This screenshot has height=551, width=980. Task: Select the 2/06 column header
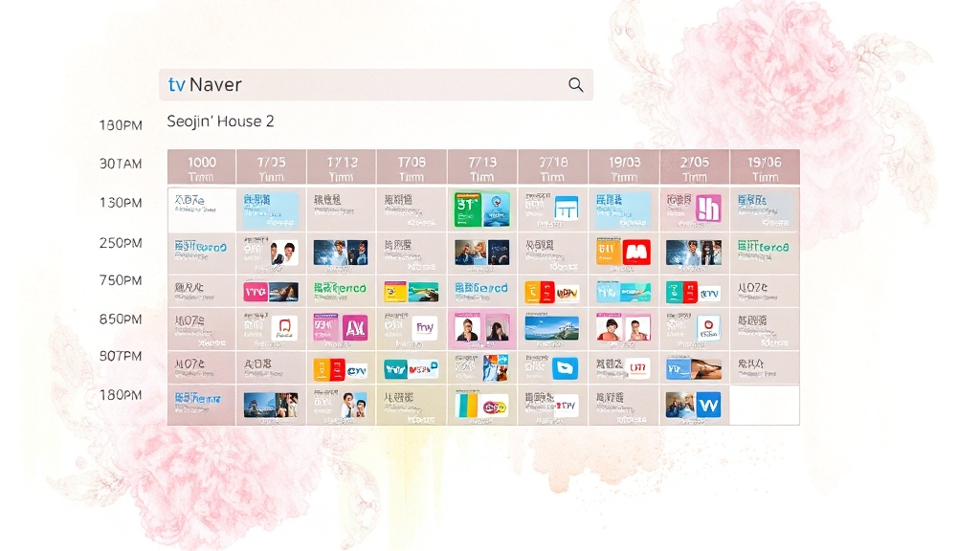[695, 167]
